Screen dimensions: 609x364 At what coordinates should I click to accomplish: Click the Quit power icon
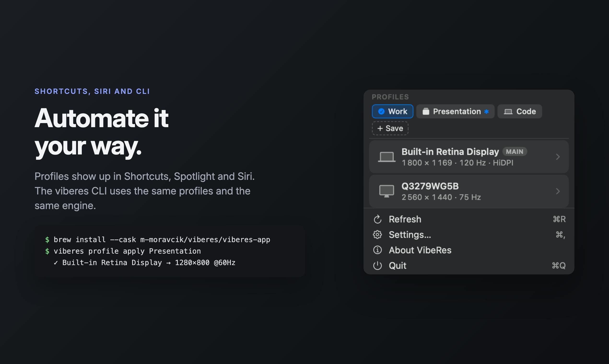coord(377,266)
